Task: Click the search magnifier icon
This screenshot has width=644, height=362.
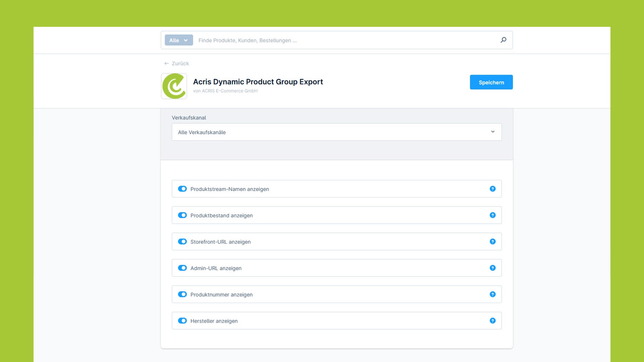Action: coord(503,40)
